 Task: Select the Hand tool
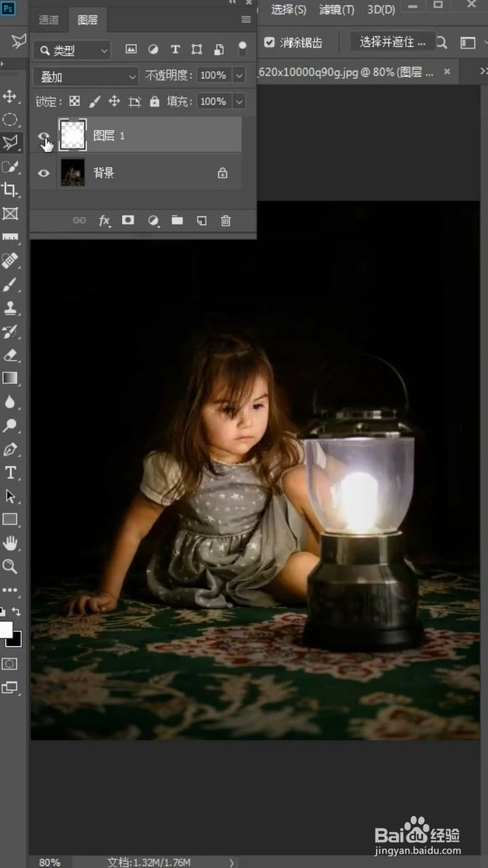9,543
